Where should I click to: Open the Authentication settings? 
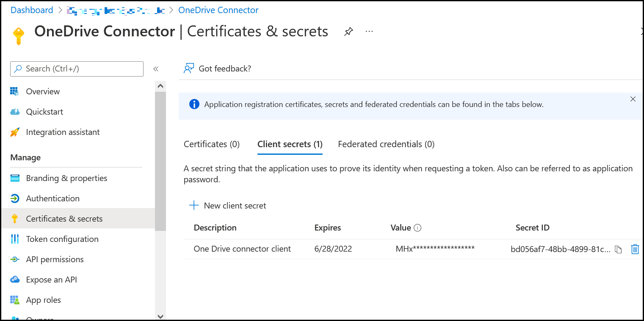click(x=53, y=198)
